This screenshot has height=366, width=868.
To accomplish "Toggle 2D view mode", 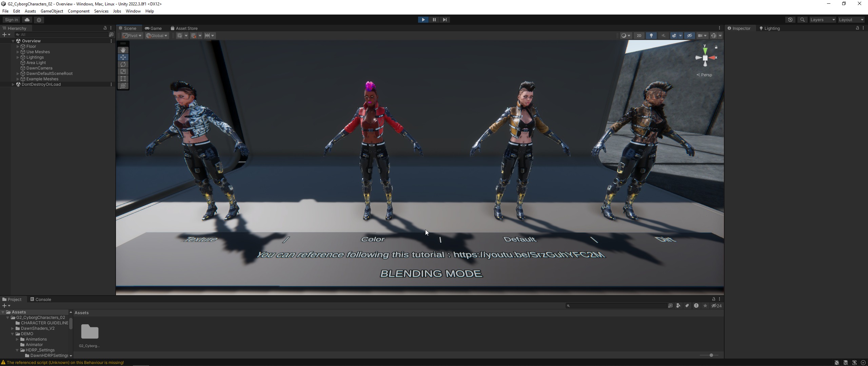I will [x=639, y=36].
